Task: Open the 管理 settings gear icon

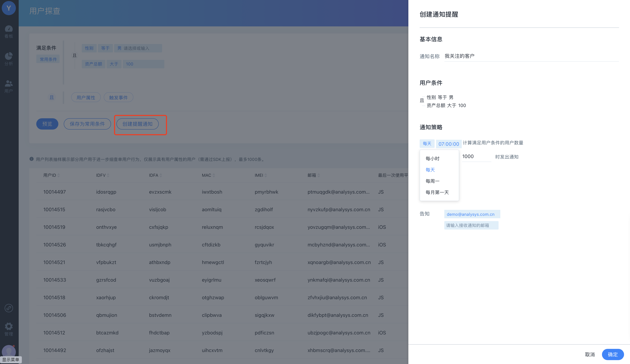Action: (9, 329)
